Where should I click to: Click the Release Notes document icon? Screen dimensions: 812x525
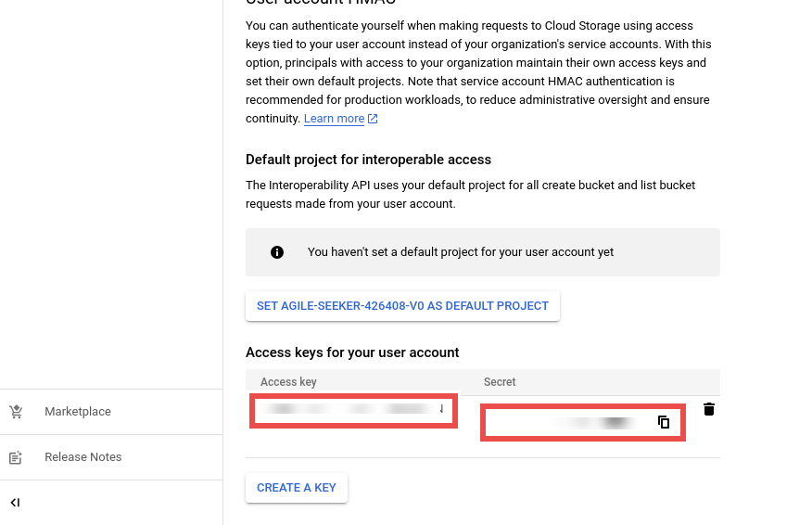coord(16,457)
